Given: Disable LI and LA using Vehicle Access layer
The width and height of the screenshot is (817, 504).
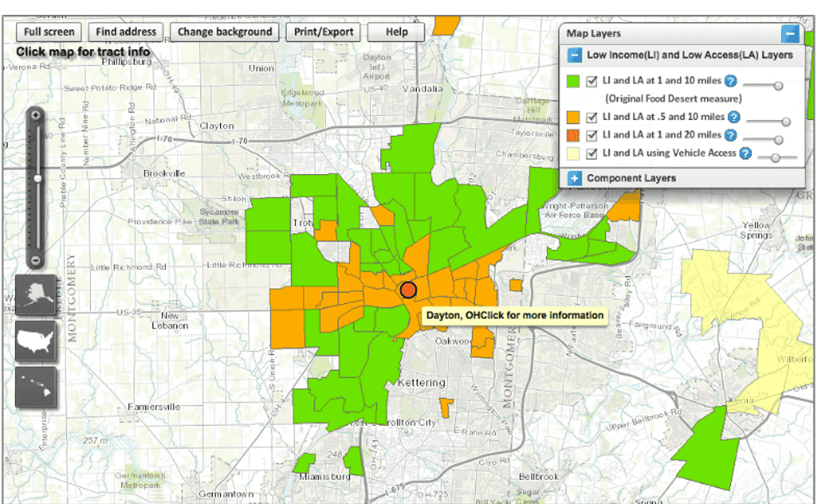Looking at the screenshot, I should [592, 153].
